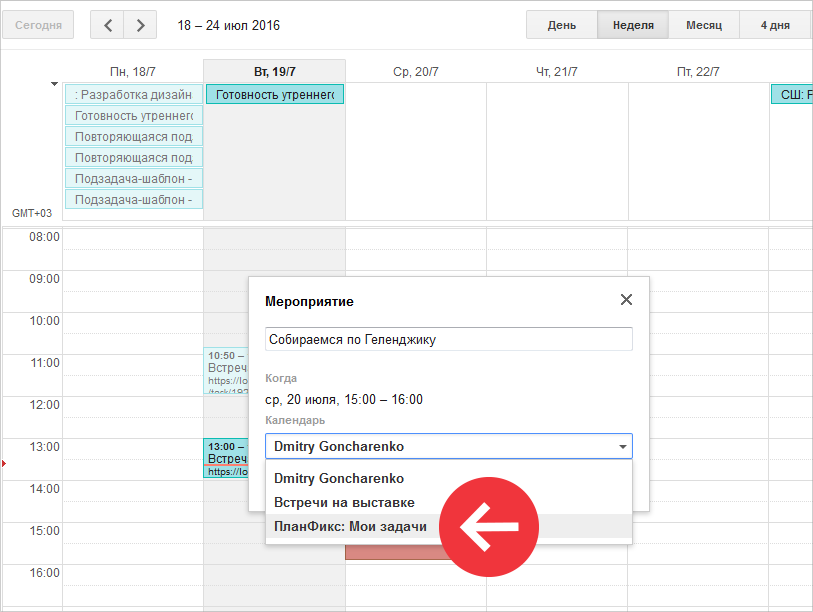Open the Чт, 21/7 day header
Image resolution: width=813 pixels, height=612 pixels.
[557, 72]
